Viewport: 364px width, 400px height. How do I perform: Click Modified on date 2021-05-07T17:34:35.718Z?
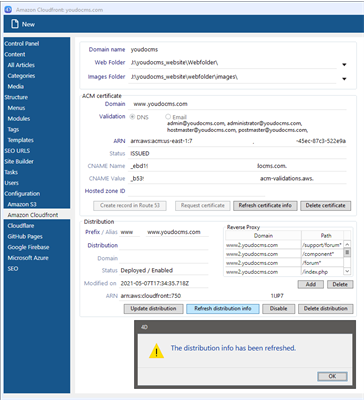point(155,283)
